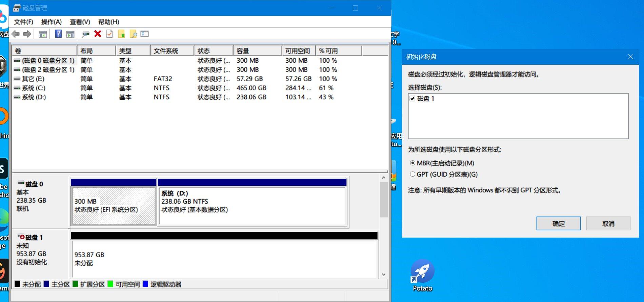Viewport: 644px width, 302px height.
Task: Toggle the show/hide action pane icon
Action: tap(70, 34)
